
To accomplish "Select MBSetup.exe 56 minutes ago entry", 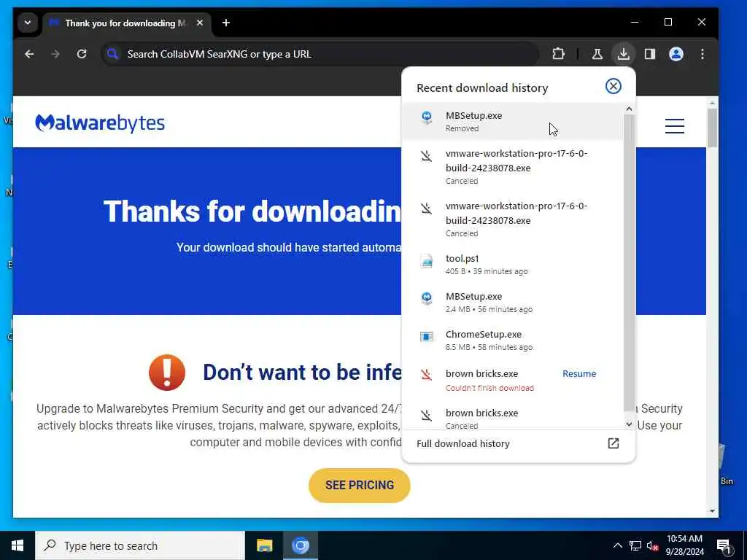I will point(513,303).
